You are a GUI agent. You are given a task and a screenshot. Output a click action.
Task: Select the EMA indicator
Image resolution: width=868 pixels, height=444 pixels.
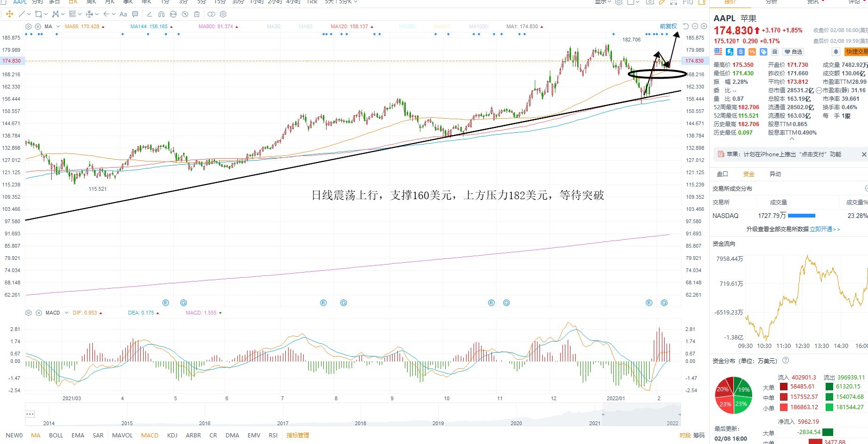tap(78, 436)
